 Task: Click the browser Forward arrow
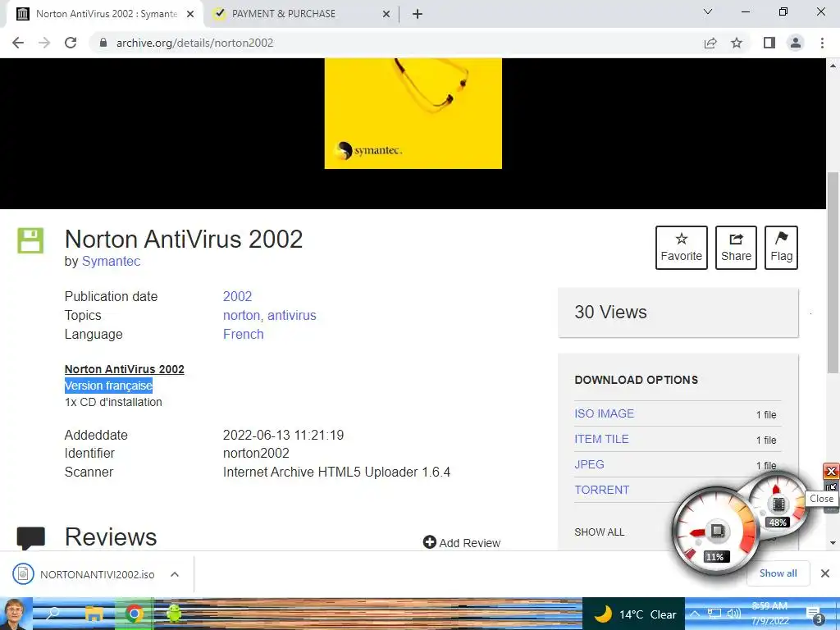coord(44,43)
